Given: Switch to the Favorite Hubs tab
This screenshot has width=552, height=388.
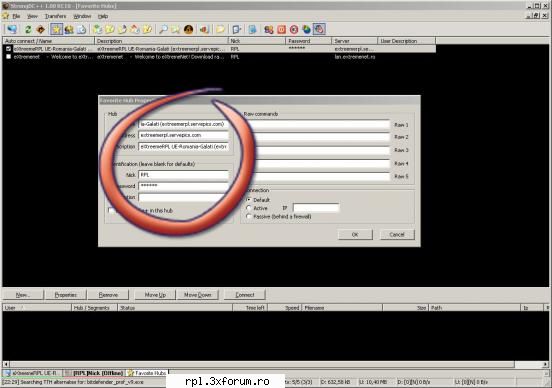Looking at the screenshot, I should pyautogui.click(x=147, y=373).
